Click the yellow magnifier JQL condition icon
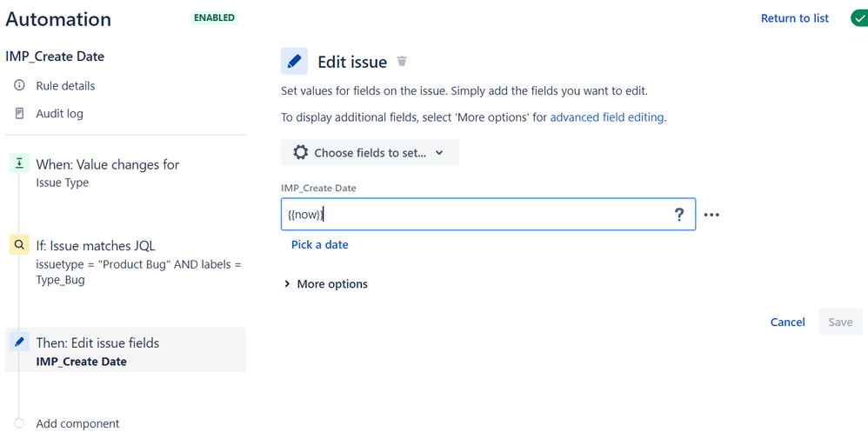The image size is (868, 432). [19, 244]
